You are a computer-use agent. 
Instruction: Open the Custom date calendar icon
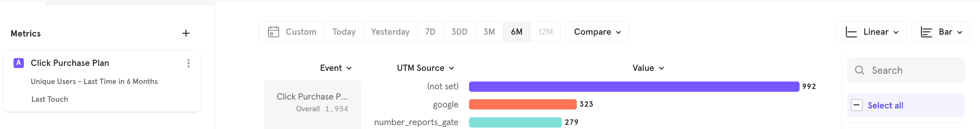point(273,32)
